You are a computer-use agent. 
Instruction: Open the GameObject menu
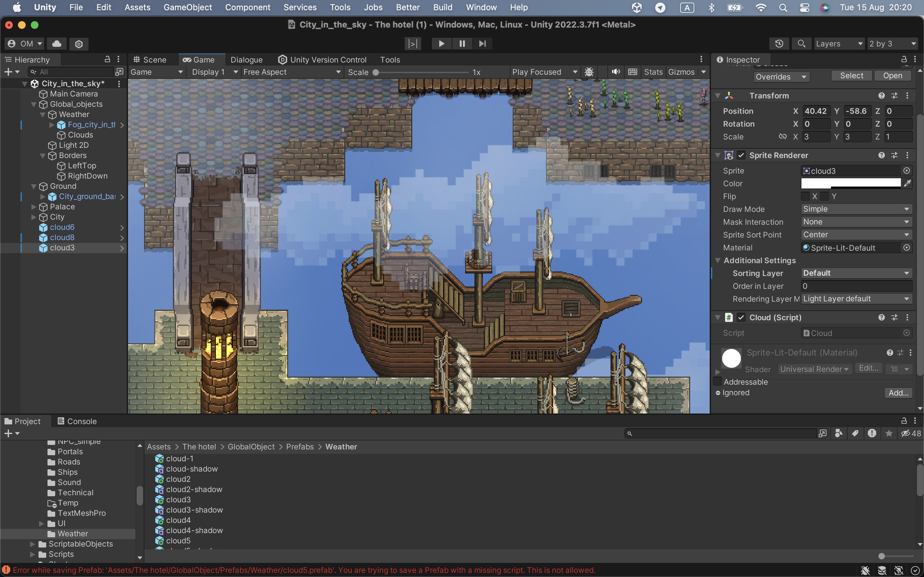pos(187,7)
